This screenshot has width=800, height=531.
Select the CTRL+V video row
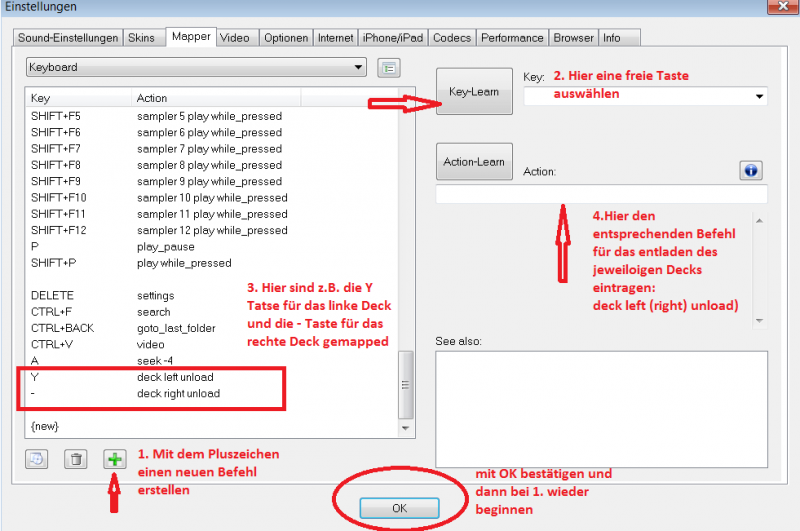point(211,345)
